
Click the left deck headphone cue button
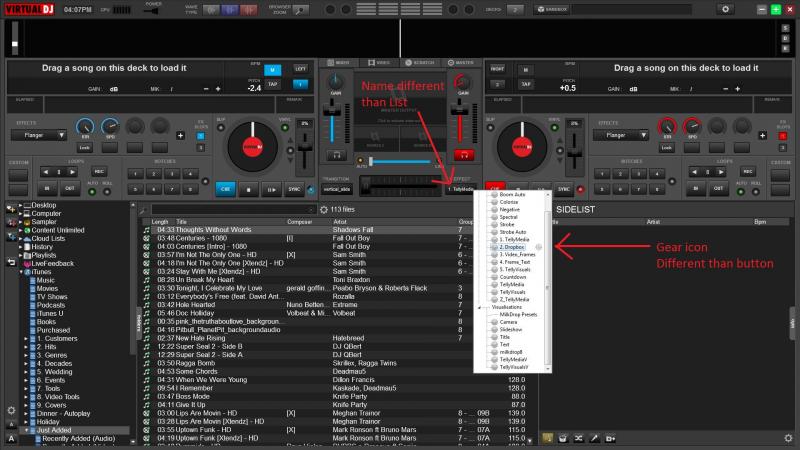pyautogui.click(x=337, y=155)
